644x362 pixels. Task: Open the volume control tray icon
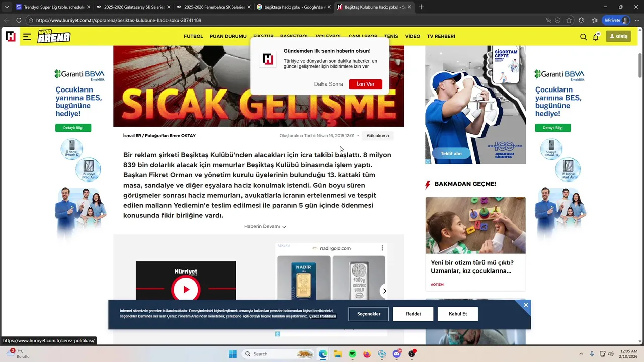[611, 354]
